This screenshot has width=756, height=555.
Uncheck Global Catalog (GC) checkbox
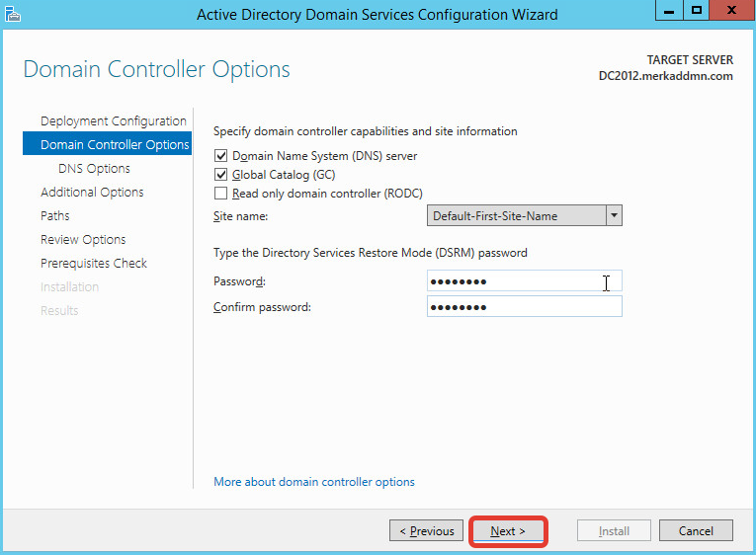pyautogui.click(x=220, y=175)
